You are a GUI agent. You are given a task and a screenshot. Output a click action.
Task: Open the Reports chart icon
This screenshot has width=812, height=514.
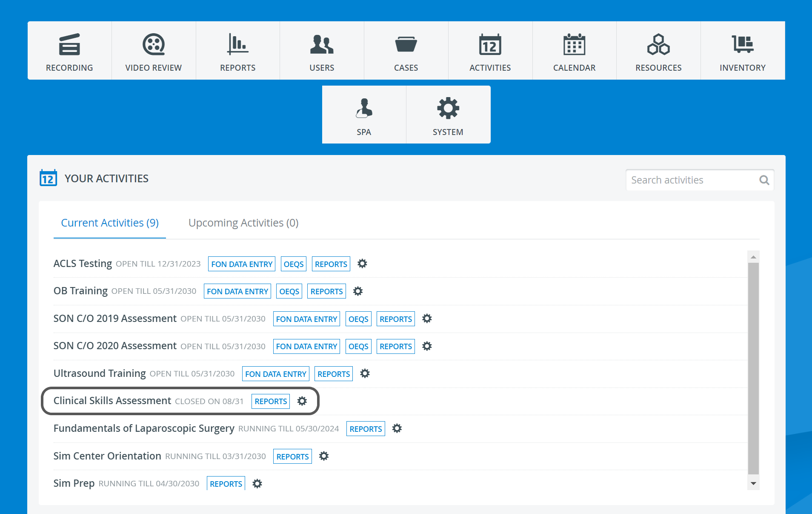pyautogui.click(x=237, y=44)
